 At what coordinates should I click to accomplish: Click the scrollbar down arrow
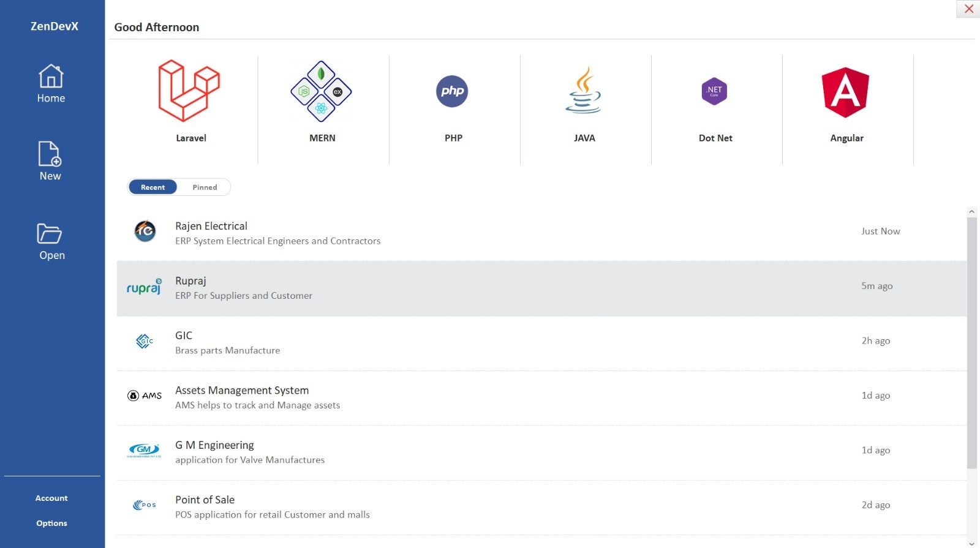(971, 543)
